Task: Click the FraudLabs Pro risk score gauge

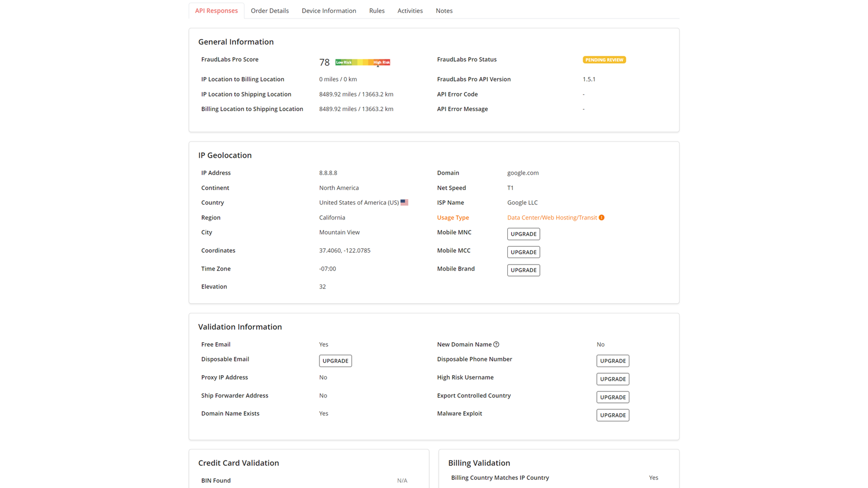Action: [362, 62]
